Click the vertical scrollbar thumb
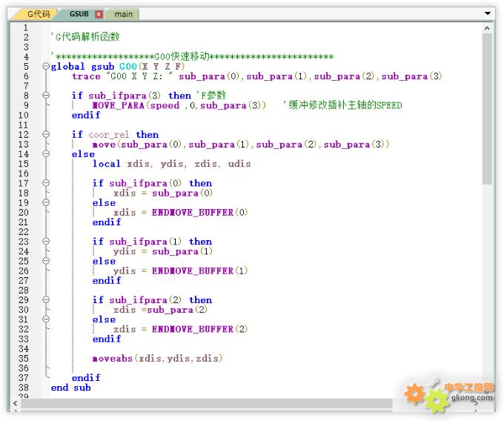Viewport: 504px width, 421px height. (487, 109)
